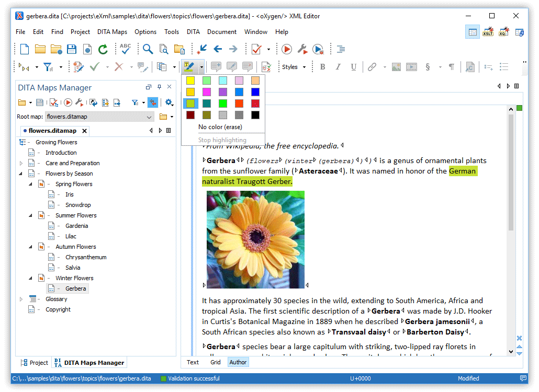Open Find/Replace magnifier icon
Screen dimensions: 539x392
(x=148, y=49)
